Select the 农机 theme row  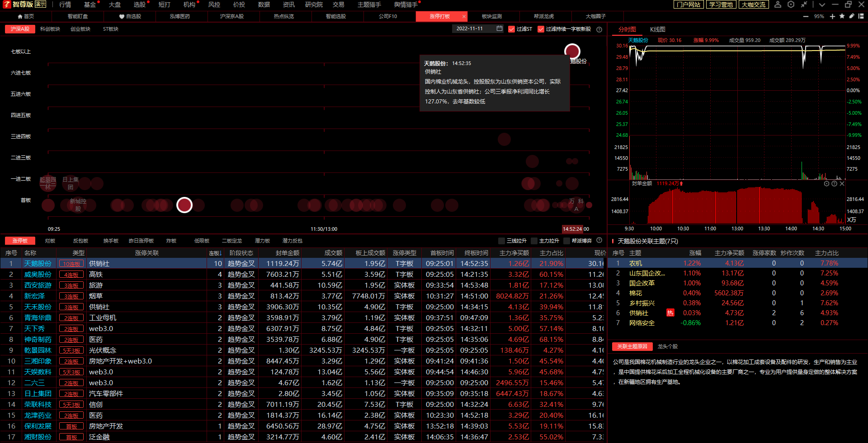(x=737, y=263)
